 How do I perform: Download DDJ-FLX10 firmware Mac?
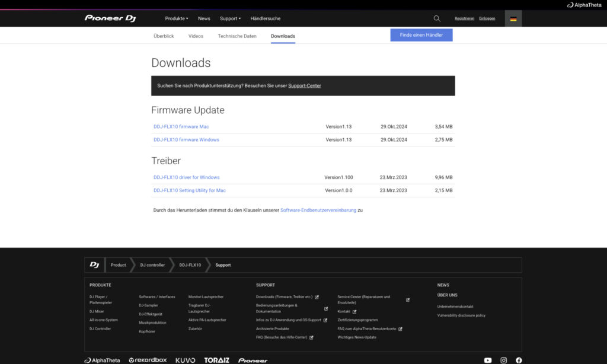181,127
